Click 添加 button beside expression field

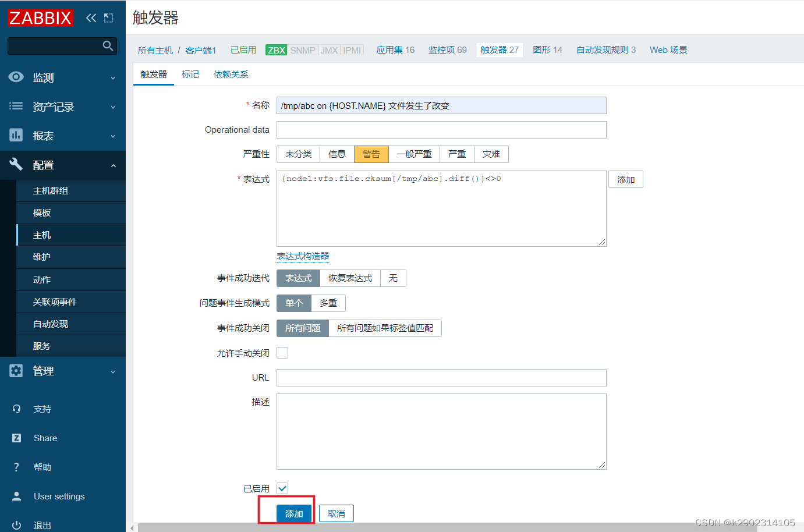coord(626,179)
